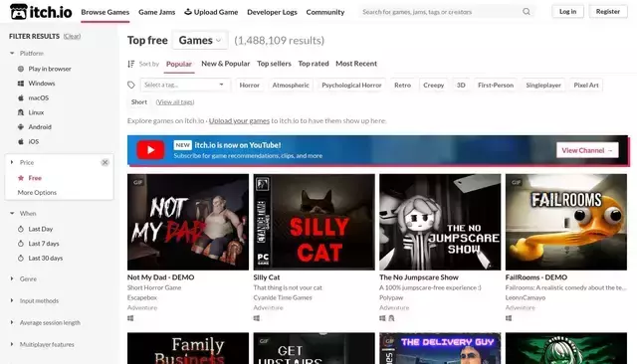Screen dimensions: 637x364
Task: Click Windows icon under FailRooms - DEMO
Action: tap(509, 318)
